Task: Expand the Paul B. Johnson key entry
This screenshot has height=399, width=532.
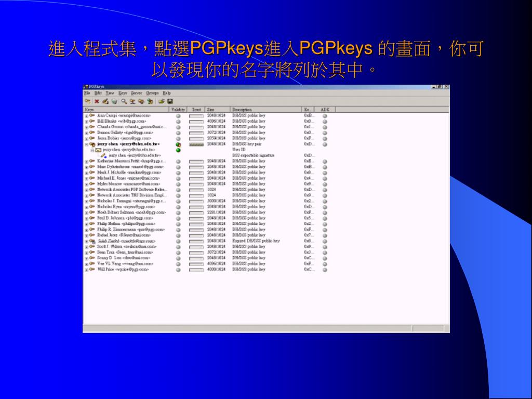Action: click(87, 219)
